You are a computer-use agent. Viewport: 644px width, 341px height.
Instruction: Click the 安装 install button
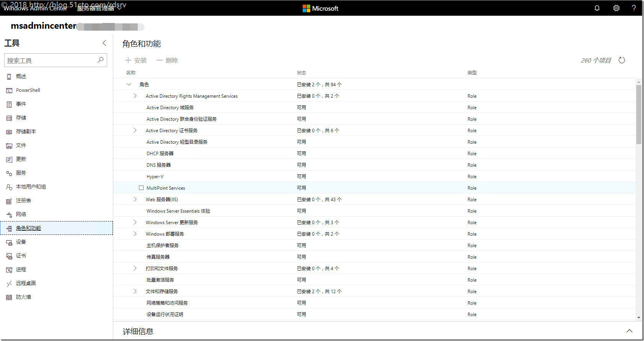pos(136,60)
